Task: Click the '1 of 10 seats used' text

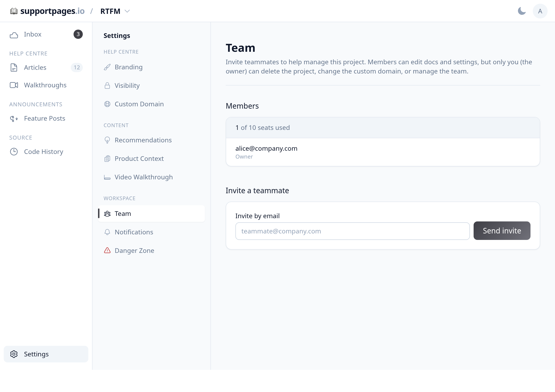Action: (262, 128)
